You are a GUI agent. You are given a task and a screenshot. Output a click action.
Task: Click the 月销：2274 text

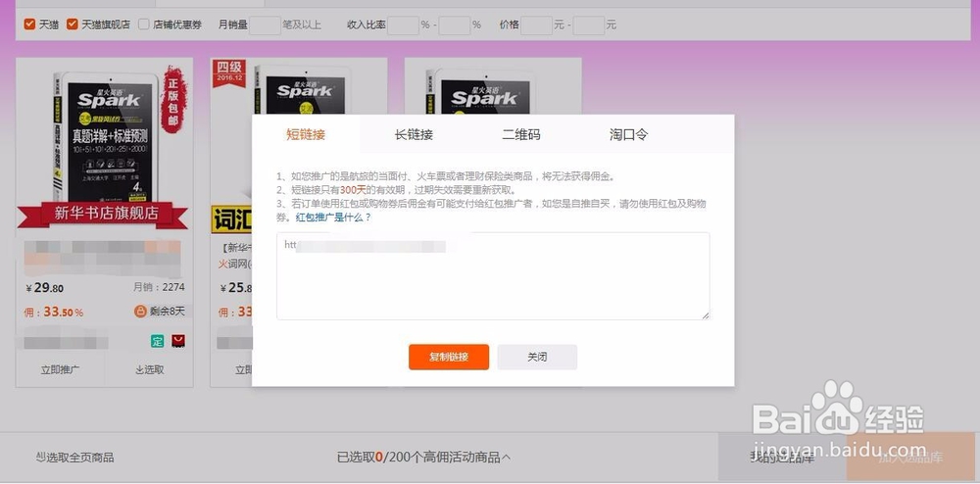click(x=159, y=287)
